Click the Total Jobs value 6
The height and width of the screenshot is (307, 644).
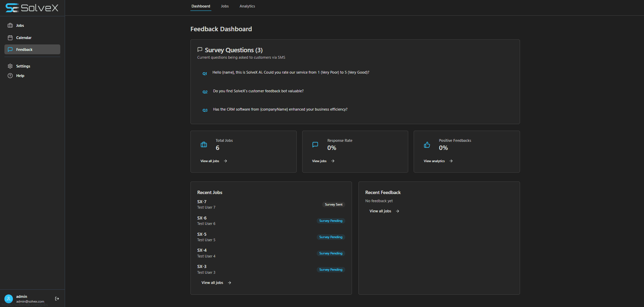(x=217, y=148)
